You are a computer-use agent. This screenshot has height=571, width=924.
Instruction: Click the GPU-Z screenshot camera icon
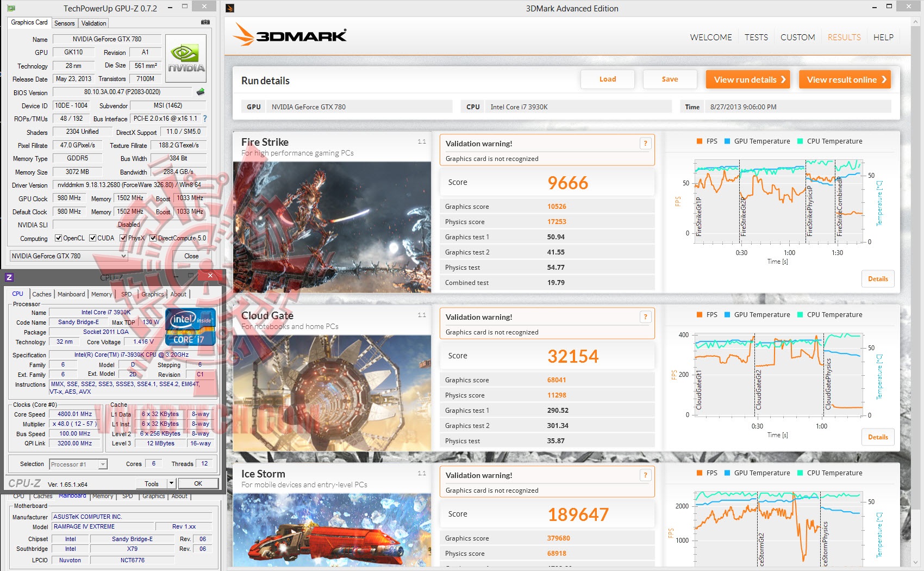pyautogui.click(x=205, y=22)
